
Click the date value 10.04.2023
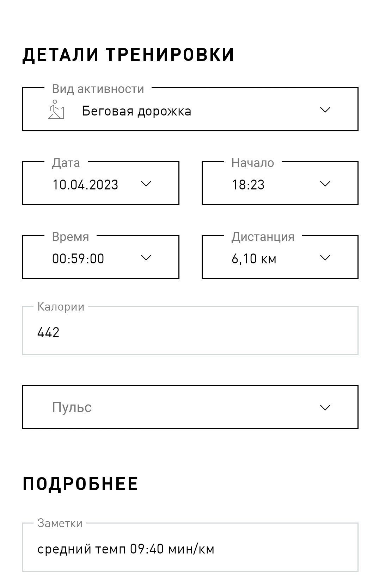pyautogui.click(x=85, y=185)
